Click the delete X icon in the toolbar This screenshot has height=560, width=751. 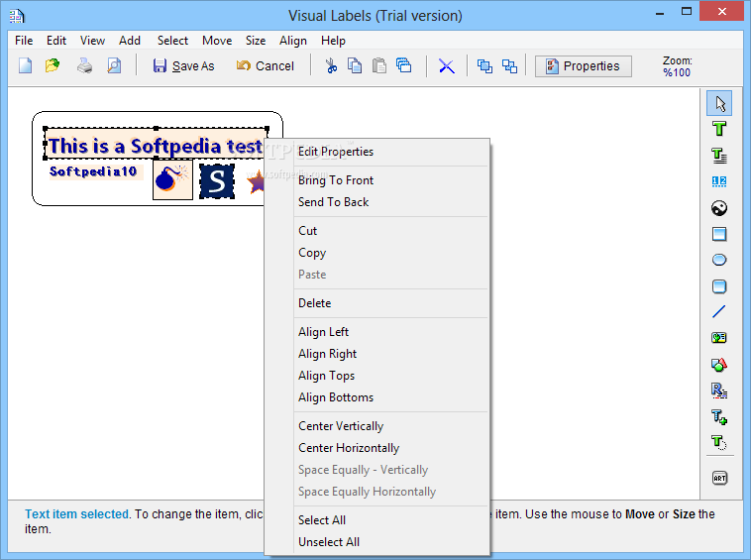(447, 66)
